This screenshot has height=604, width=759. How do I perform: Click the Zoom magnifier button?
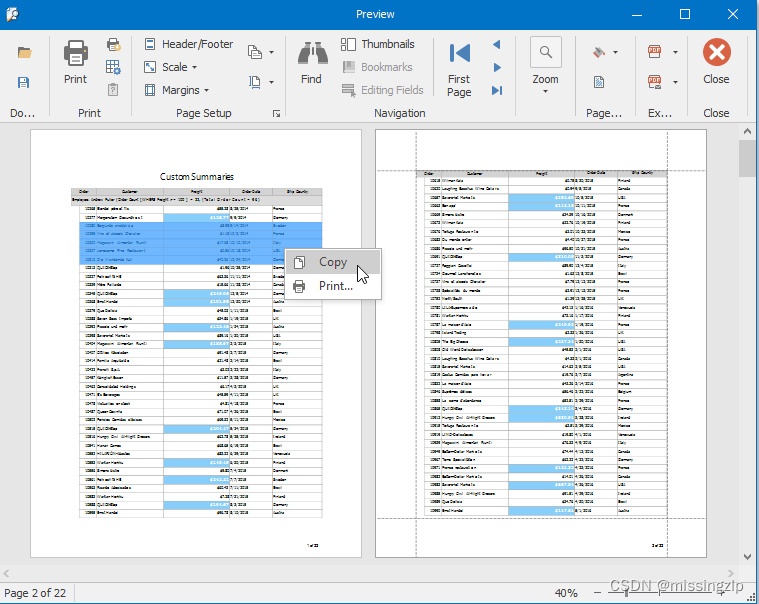[546, 52]
